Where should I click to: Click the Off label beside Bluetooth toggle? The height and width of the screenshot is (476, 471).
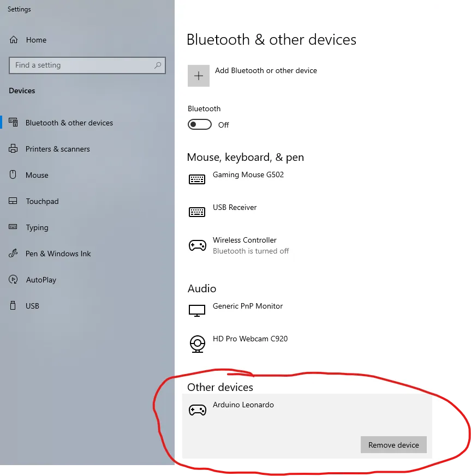coord(223,125)
